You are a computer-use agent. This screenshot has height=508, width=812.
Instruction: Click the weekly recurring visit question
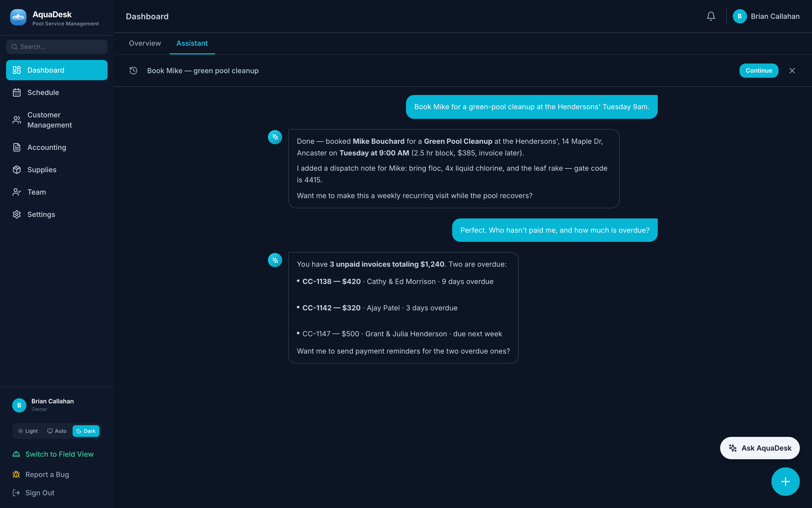pos(414,196)
